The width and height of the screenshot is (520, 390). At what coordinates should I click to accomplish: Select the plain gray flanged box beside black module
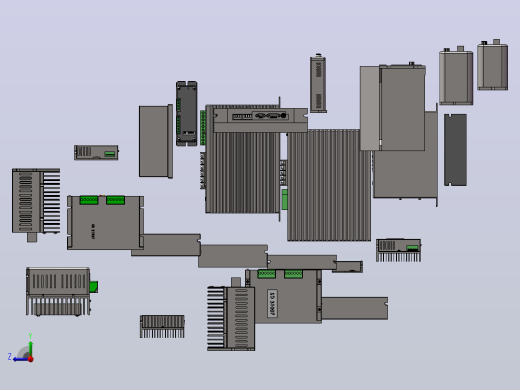point(156,141)
